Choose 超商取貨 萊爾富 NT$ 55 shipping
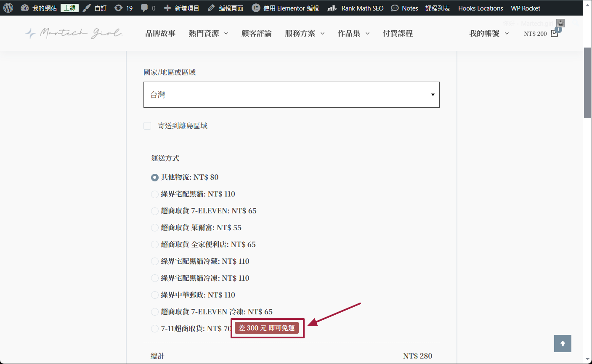 [x=155, y=228]
